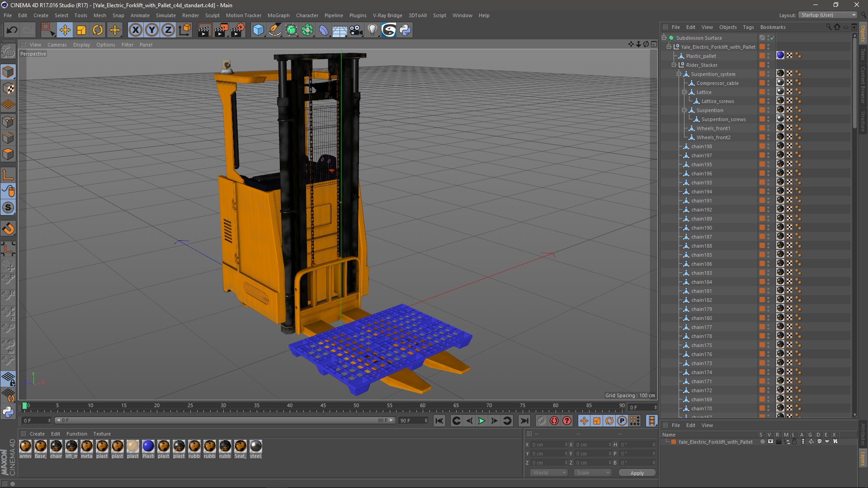
Task: Click the Live Selection tool icon
Action: [x=48, y=30]
